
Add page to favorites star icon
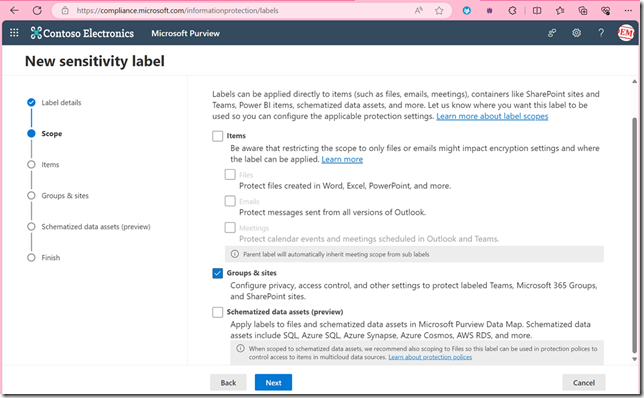tap(439, 10)
